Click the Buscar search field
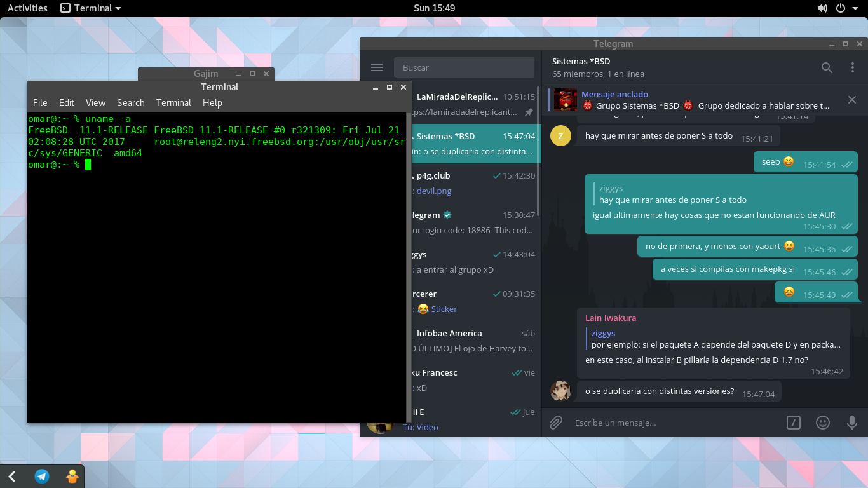868x488 pixels. (x=465, y=67)
